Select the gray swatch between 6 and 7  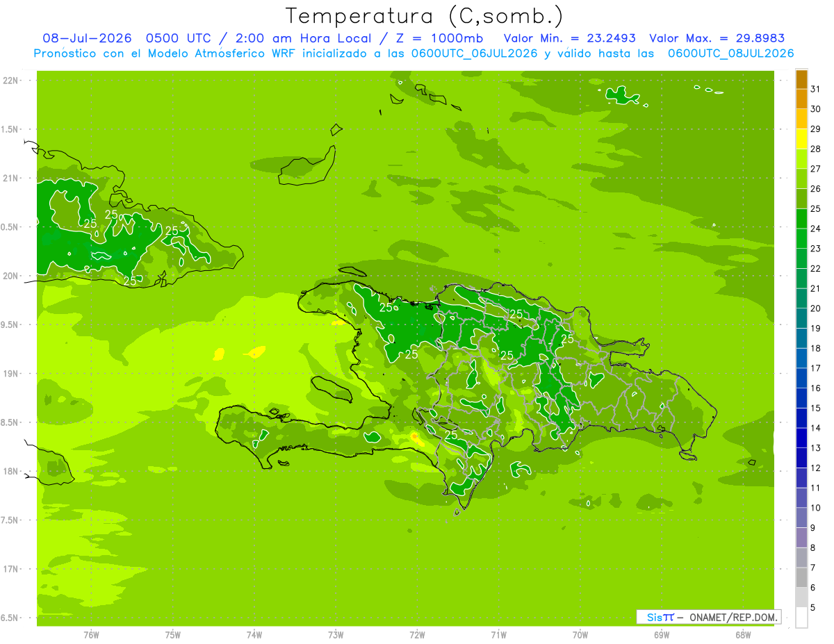click(801, 578)
